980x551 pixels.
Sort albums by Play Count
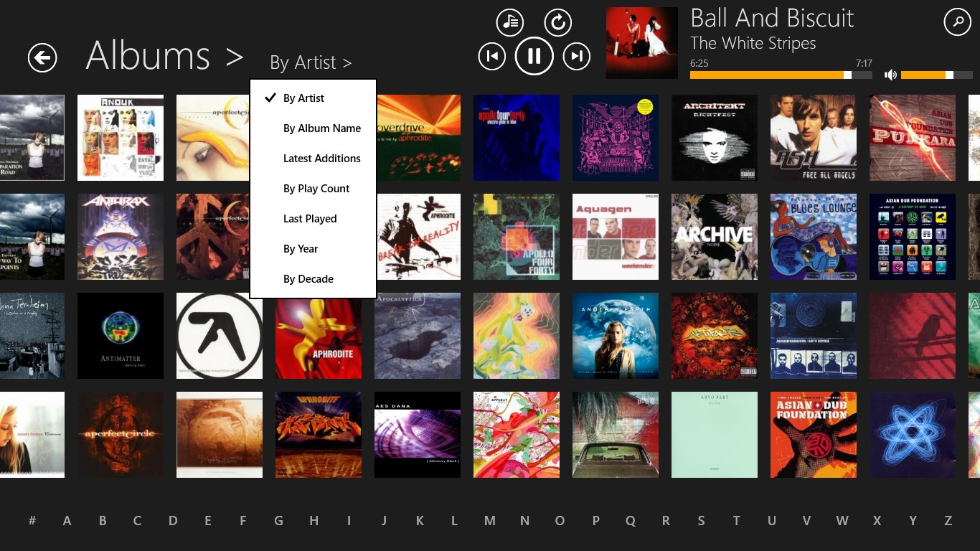[x=316, y=189]
